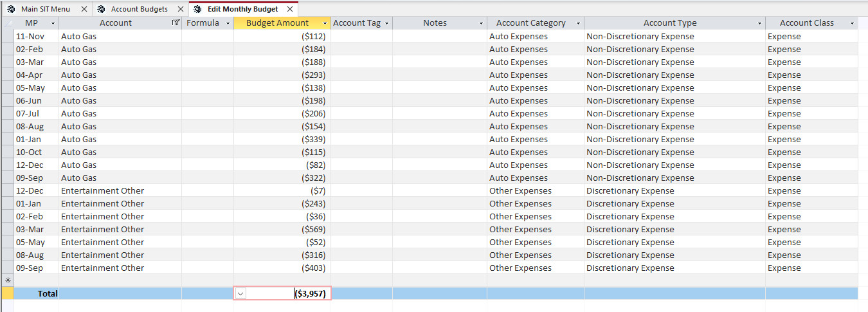Image resolution: width=868 pixels, height=312 pixels.
Task: Select the Edit Monthly Budget tab
Action: 243,9
